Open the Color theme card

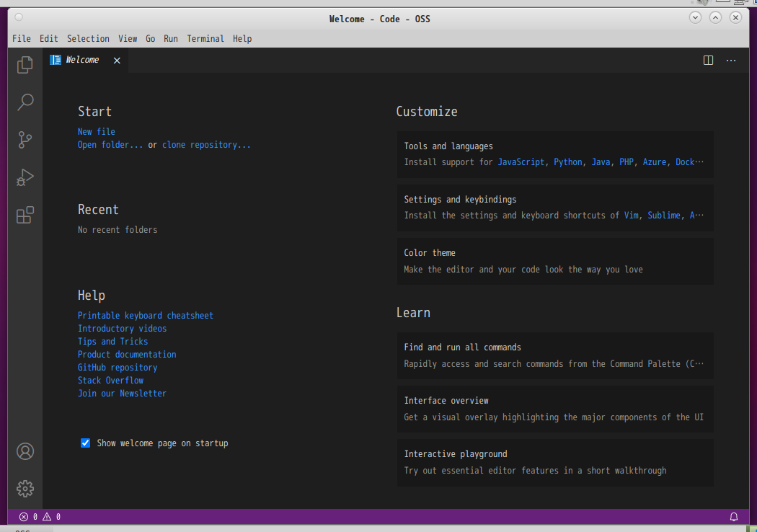[555, 261]
